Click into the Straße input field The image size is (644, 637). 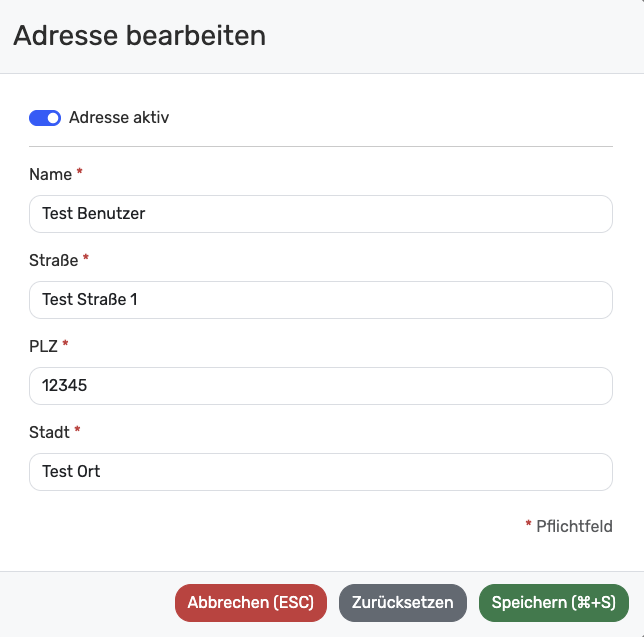(x=320, y=300)
